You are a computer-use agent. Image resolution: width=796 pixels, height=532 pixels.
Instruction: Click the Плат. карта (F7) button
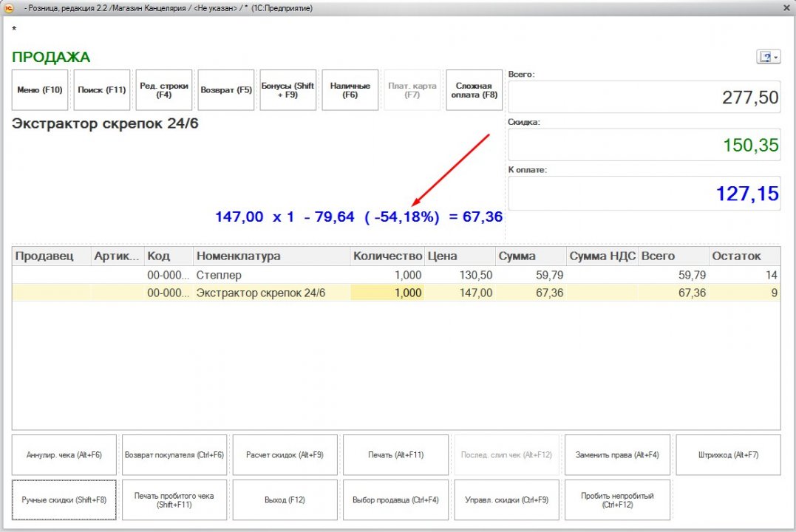[412, 90]
